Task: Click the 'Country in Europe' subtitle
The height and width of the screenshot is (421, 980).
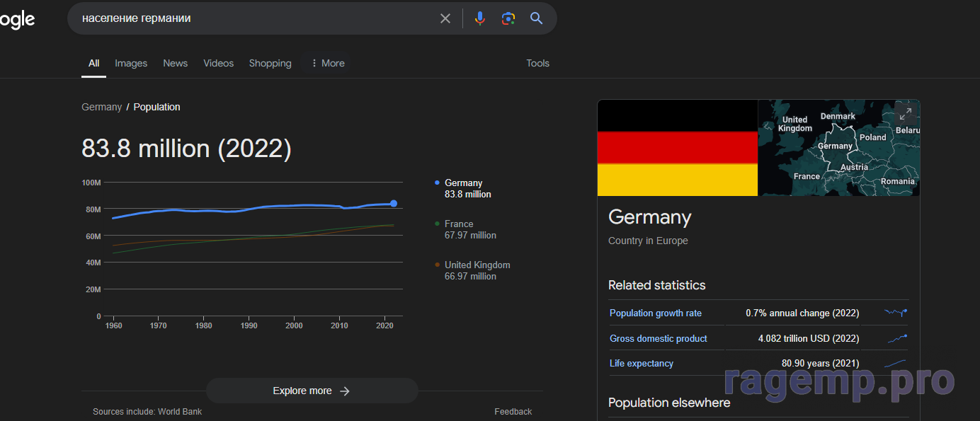Action: [648, 241]
